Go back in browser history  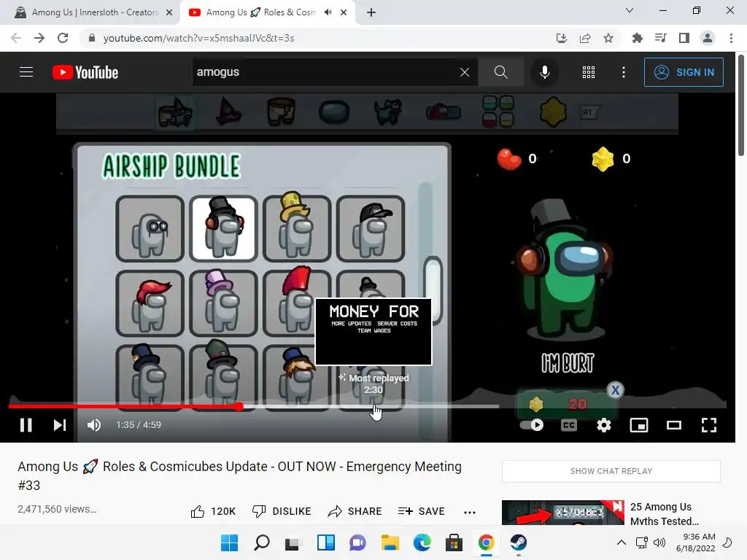coord(16,38)
